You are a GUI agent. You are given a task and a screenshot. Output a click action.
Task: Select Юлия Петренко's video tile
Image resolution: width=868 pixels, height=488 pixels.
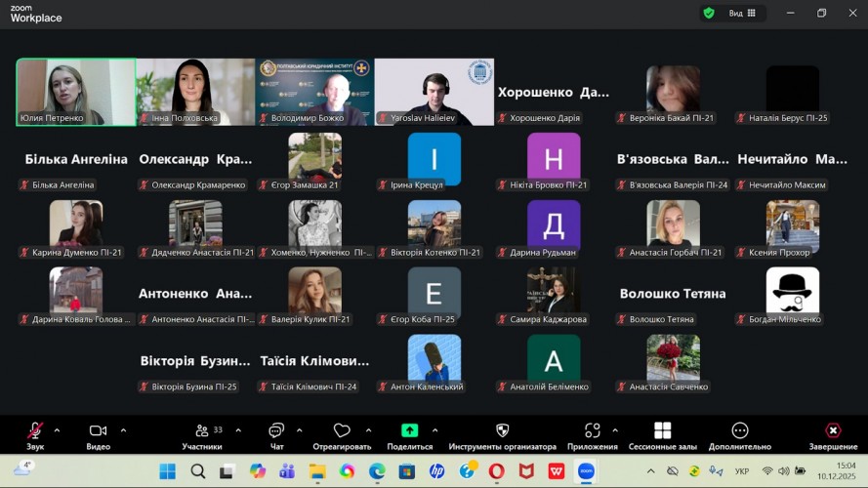[x=76, y=92]
